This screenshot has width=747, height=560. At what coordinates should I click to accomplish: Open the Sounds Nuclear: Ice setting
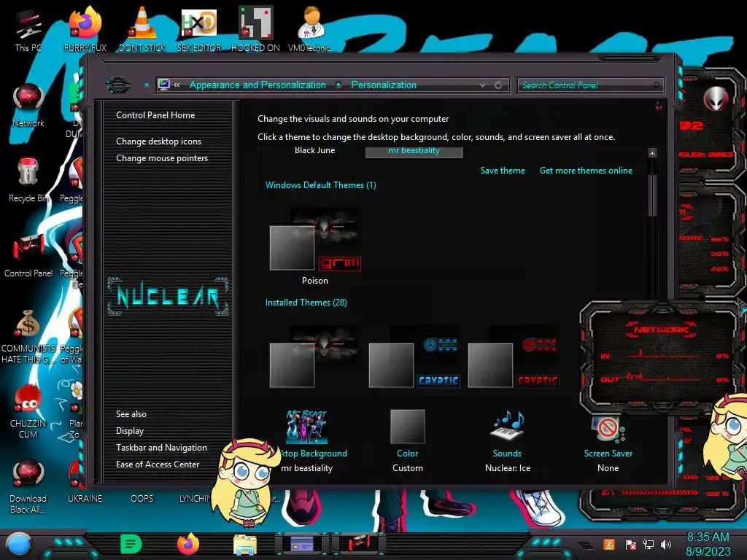click(508, 440)
